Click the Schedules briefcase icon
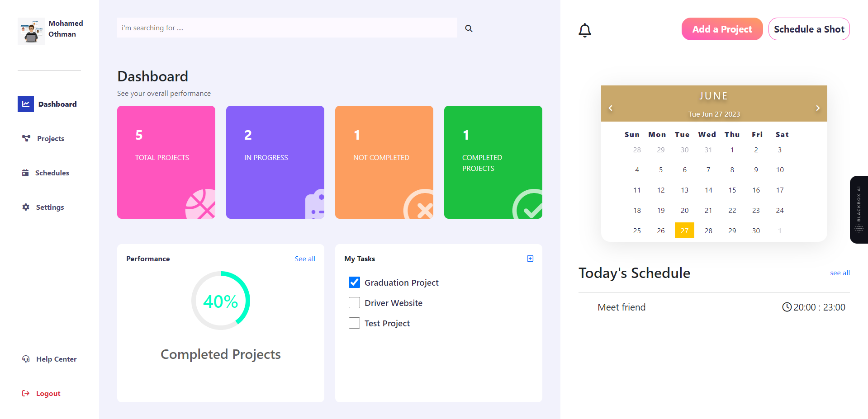 click(x=26, y=173)
